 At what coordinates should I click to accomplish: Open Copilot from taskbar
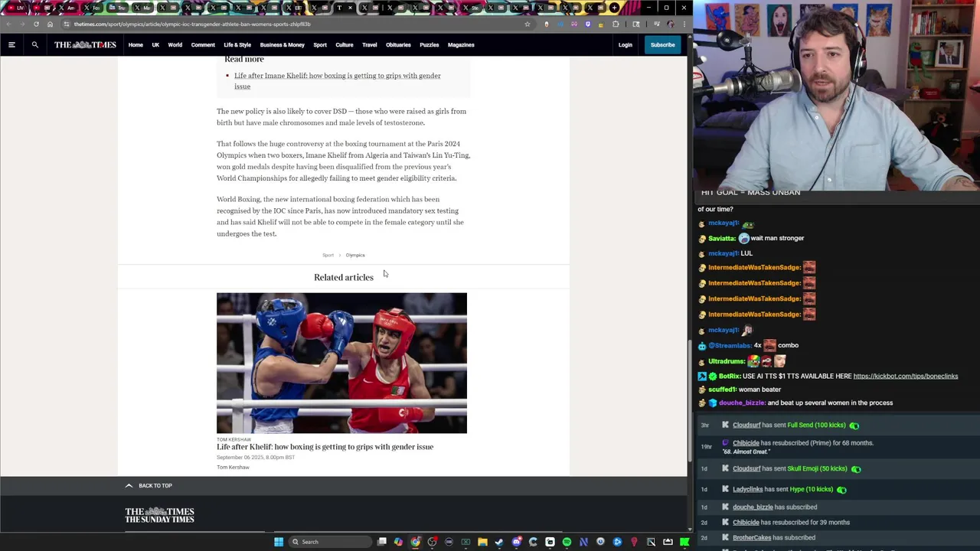[x=398, y=542]
